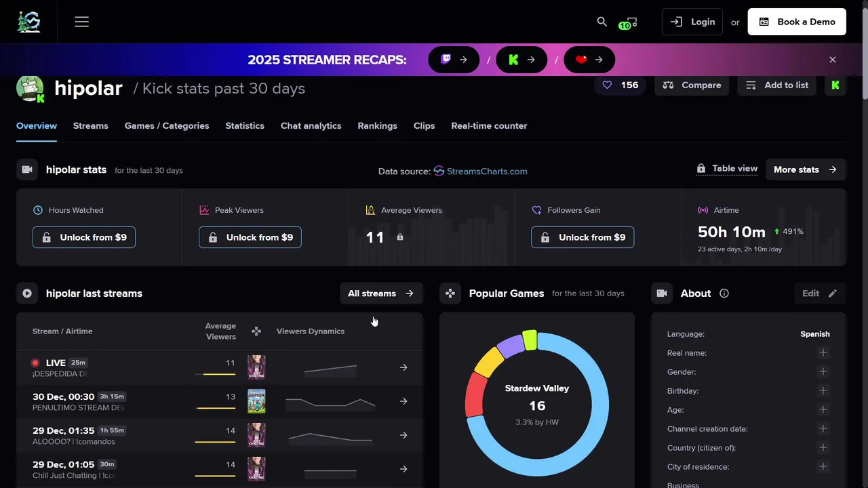Screen dimensions: 868x488
Task: Open the LIVE stream row arrow
Action: pyautogui.click(x=403, y=367)
